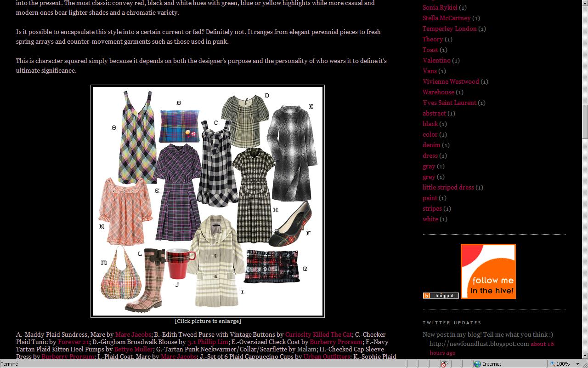The height and width of the screenshot is (368, 588).
Task: Click the scrollbar down arrow
Action: pos(584,355)
